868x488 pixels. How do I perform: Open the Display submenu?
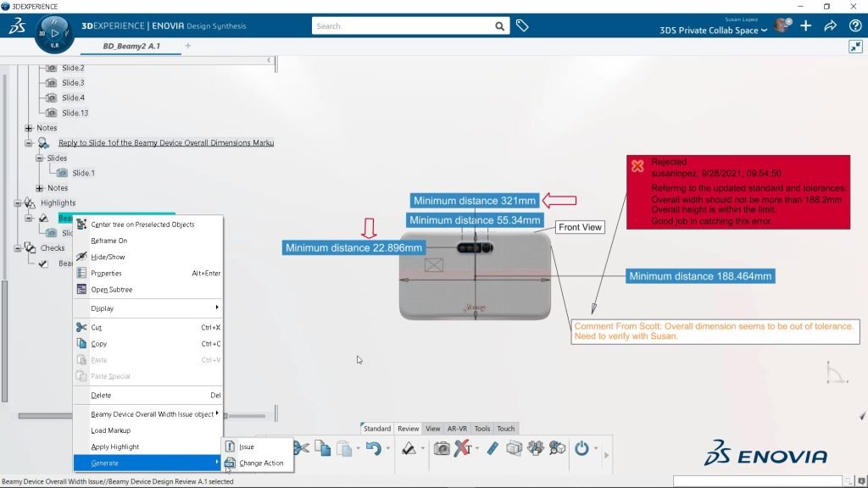click(x=147, y=308)
